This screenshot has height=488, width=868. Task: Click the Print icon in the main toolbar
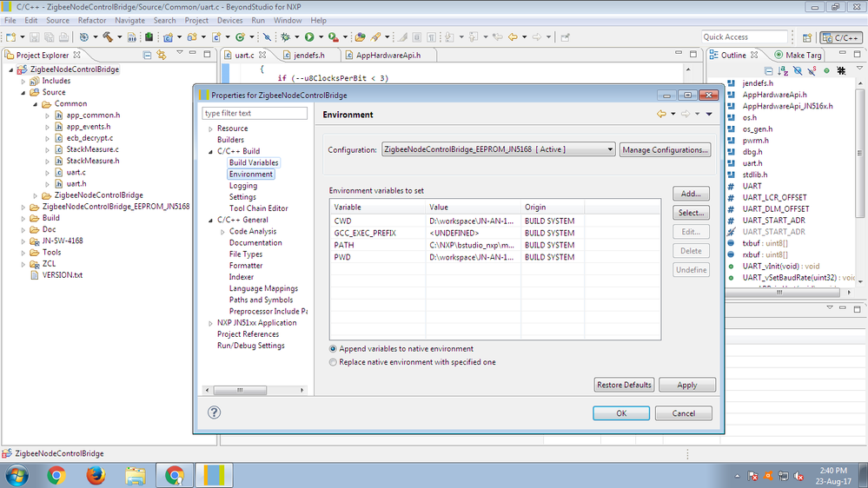click(64, 37)
